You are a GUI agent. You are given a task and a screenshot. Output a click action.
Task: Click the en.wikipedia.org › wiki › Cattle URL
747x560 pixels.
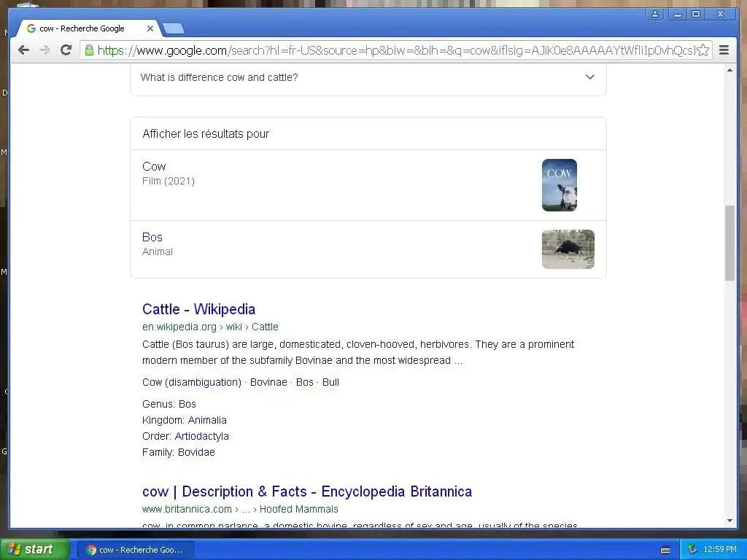[210, 327]
